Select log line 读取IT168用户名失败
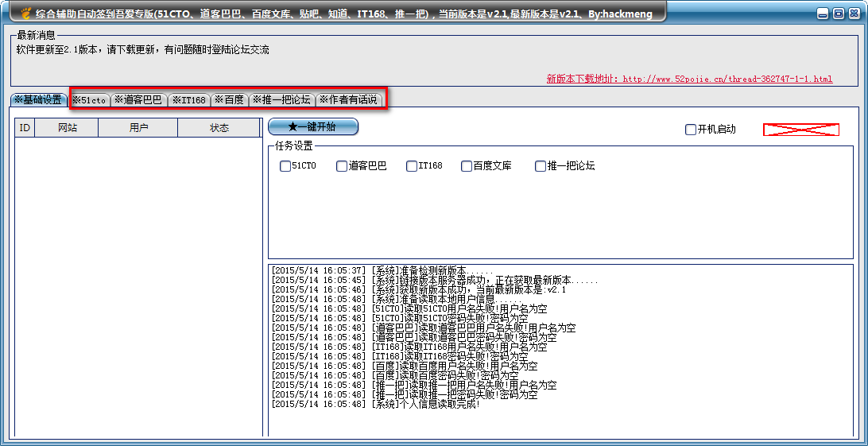 409,347
